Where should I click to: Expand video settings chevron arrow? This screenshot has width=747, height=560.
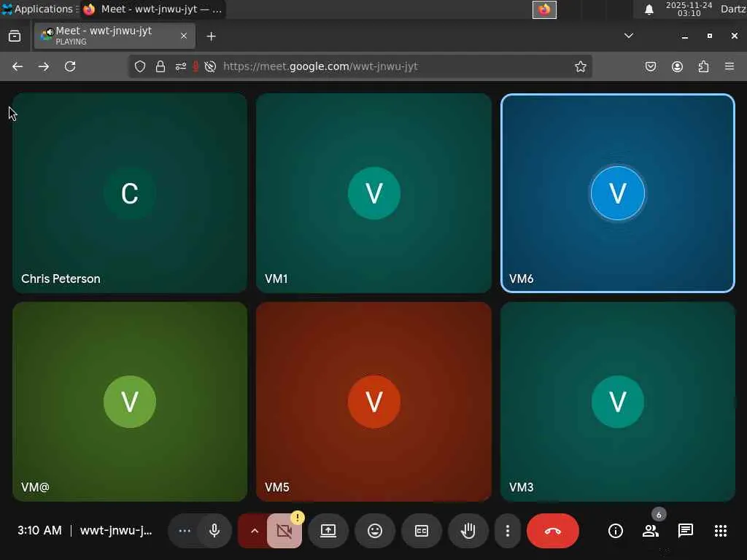click(255, 531)
